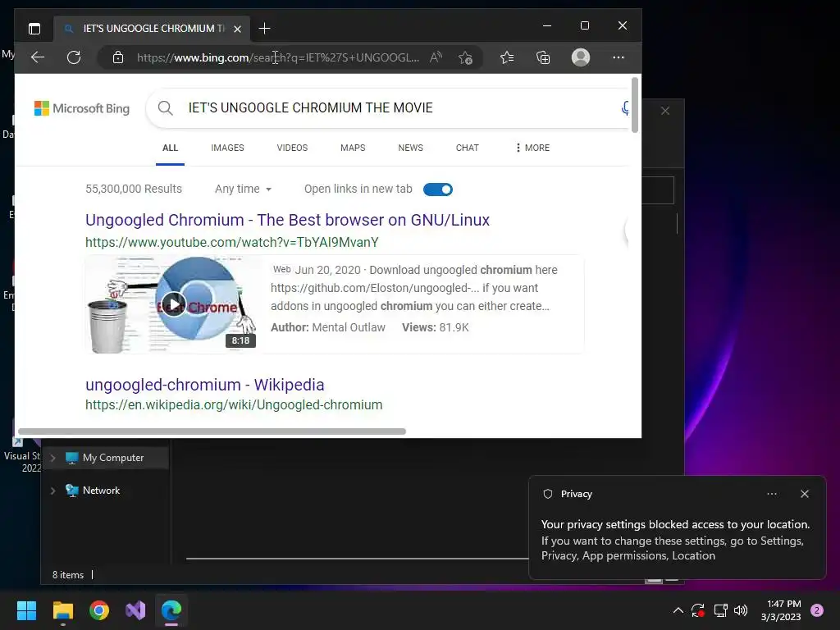Close the background file explorer window
This screenshot has width=840, height=630.
click(665, 111)
